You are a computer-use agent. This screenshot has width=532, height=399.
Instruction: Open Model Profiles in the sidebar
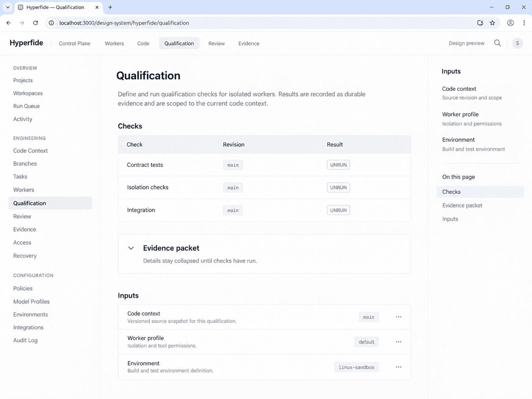click(31, 302)
